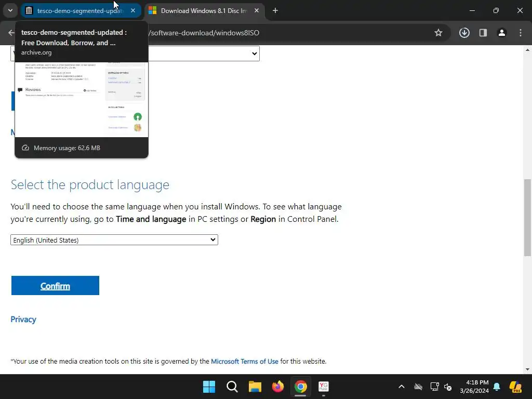532x399 pixels.
Task: Open the Windows Start menu
Action: coord(209,387)
